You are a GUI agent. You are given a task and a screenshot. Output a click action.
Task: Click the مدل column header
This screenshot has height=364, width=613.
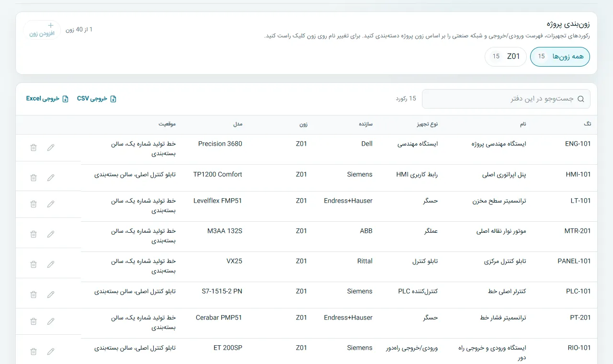[x=238, y=124]
